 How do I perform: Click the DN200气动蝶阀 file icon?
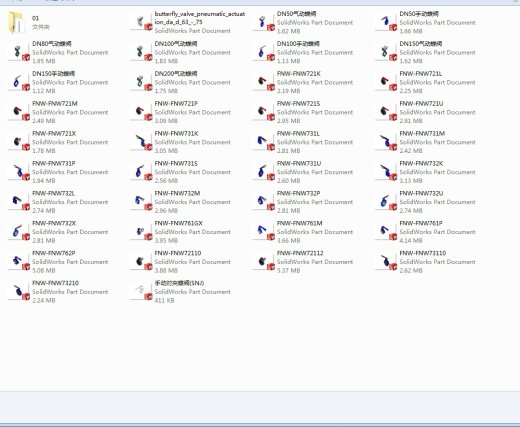pyautogui.click(x=142, y=82)
